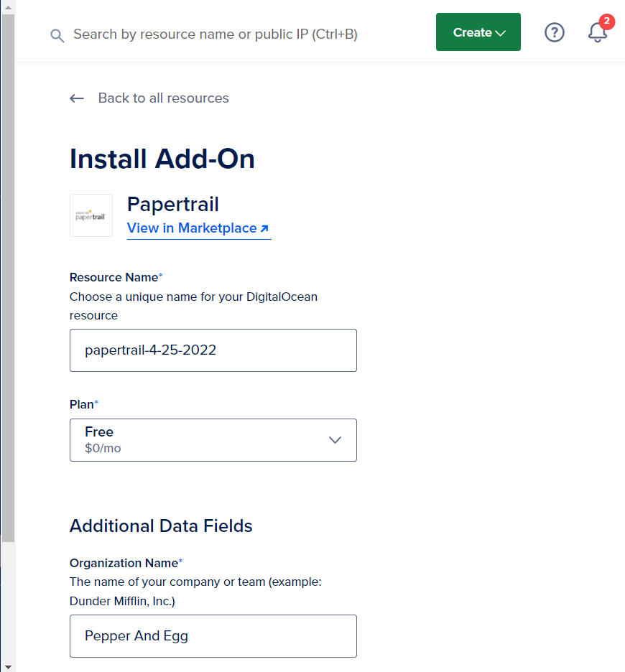
Task: Click the Papertrail product title
Action: [x=173, y=204]
